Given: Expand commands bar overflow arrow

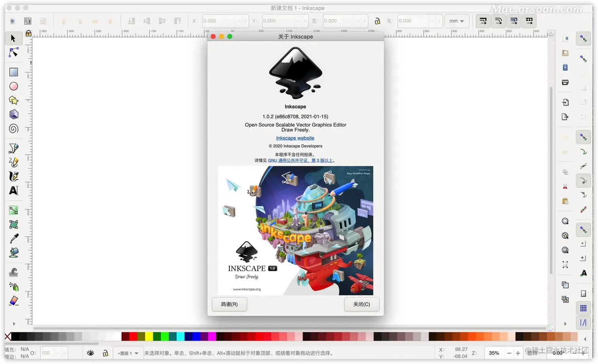Looking at the screenshot, I should 565,324.
